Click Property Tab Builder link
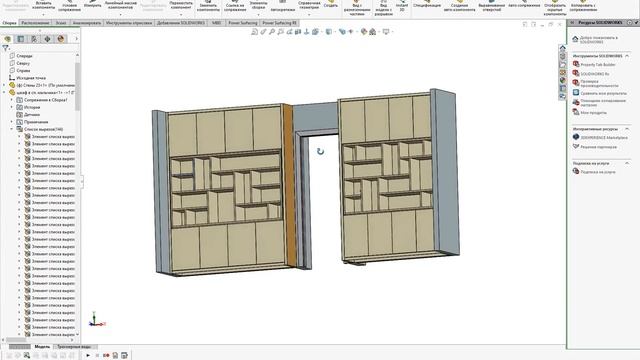This screenshot has height=360, width=640. 598,64
